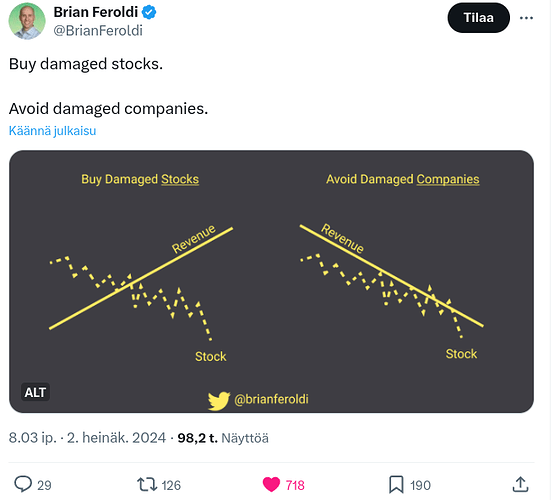View the 98,2 t. Näyttöä view stats
Image resolution: width=554 pixels, height=500 pixels.
tap(223, 438)
